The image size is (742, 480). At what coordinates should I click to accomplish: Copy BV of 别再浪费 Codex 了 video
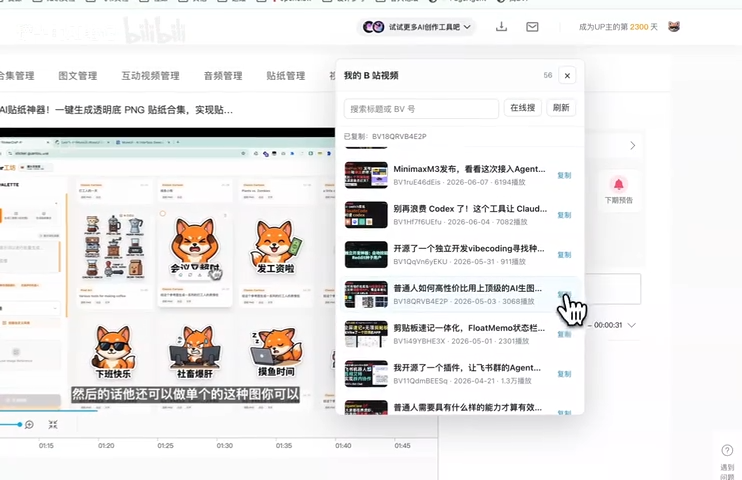pyautogui.click(x=564, y=215)
